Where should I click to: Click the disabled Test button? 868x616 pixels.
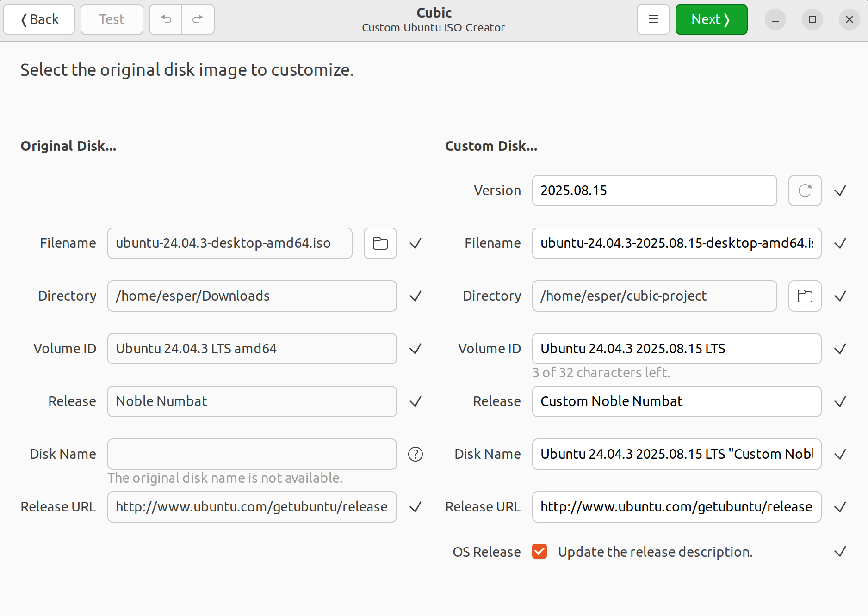pyautogui.click(x=112, y=19)
